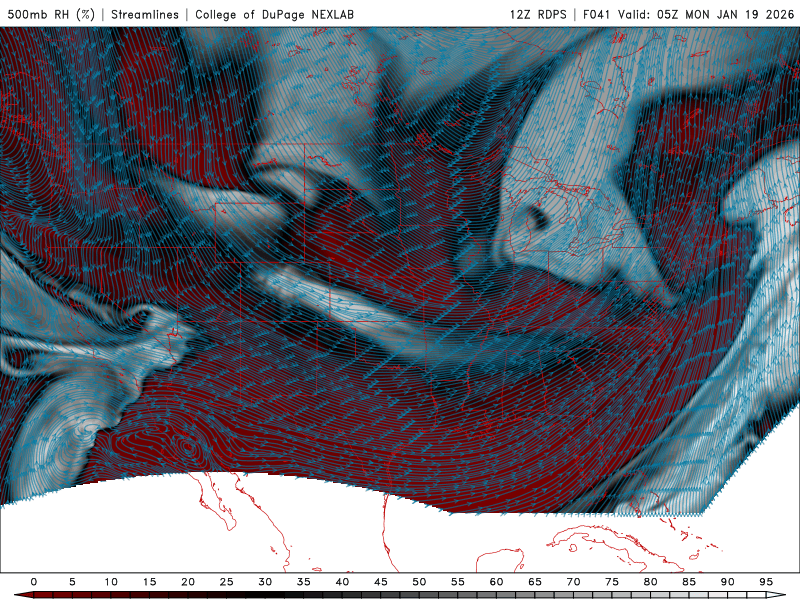
Task: Click the '70' colorbar number
Action: tap(573, 582)
